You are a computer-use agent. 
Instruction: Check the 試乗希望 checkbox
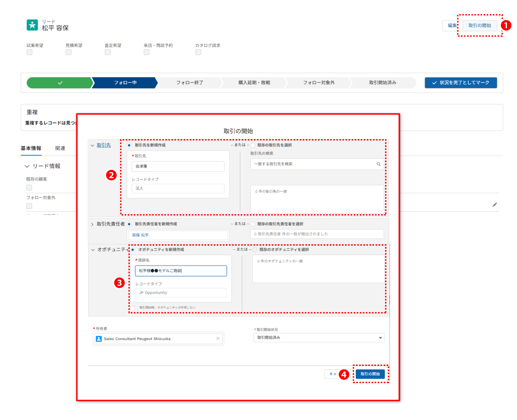tap(30, 52)
